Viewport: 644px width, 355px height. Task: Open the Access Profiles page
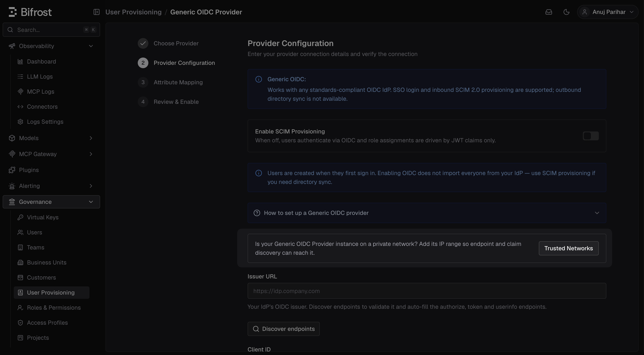click(52, 322)
